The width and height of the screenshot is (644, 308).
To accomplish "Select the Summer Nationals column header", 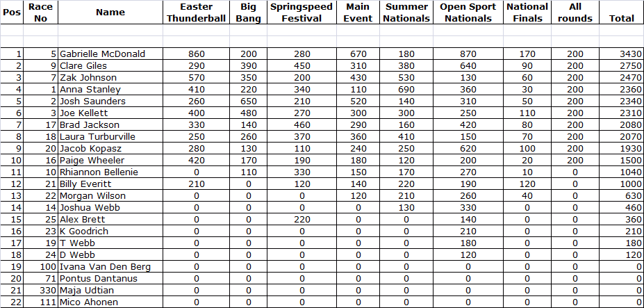I will point(406,13).
